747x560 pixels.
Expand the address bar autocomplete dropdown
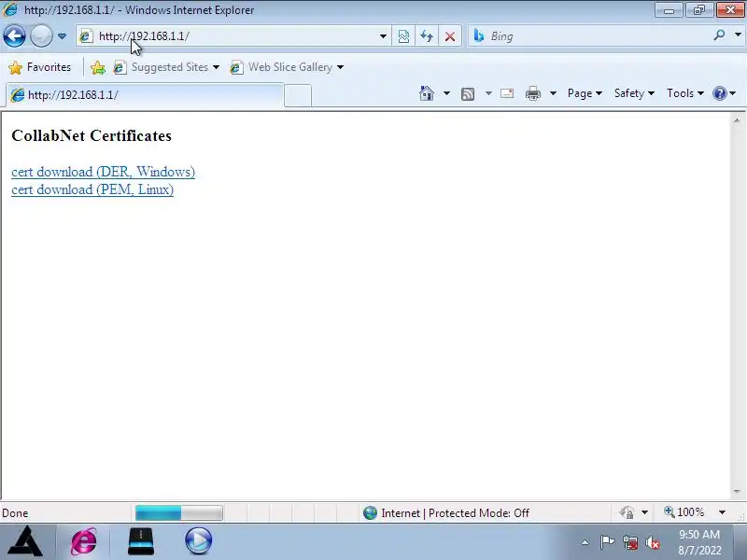pyautogui.click(x=383, y=36)
